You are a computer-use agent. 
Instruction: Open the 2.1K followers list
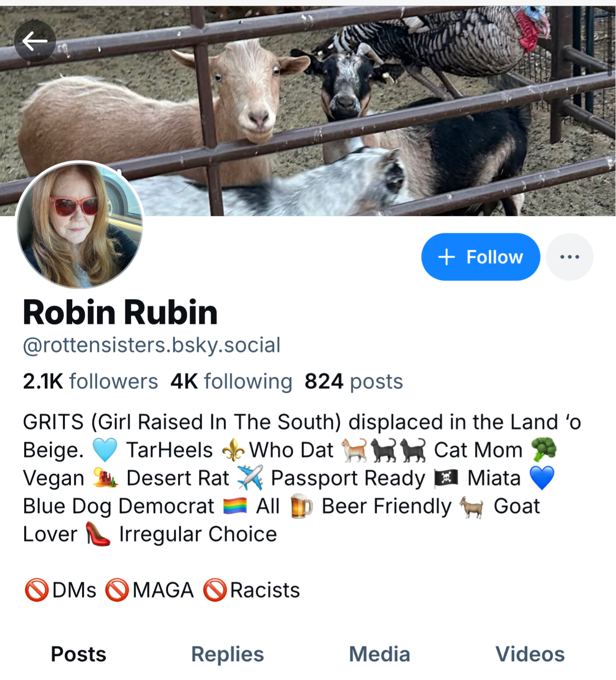click(x=91, y=382)
